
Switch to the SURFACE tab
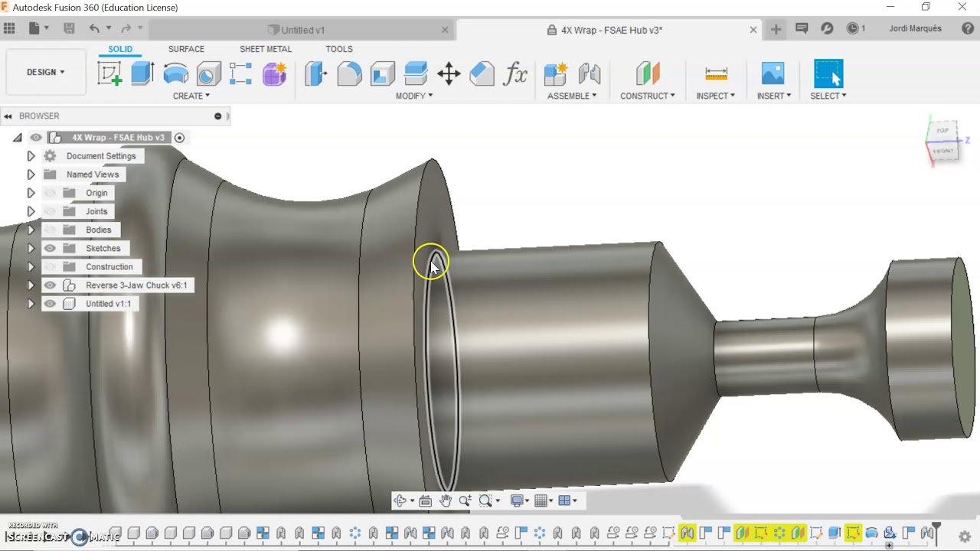point(186,49)
